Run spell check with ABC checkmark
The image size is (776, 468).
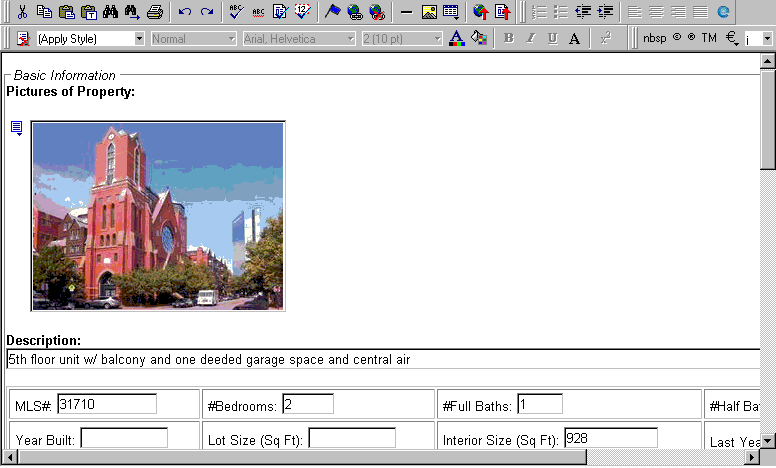click(237, 11)
